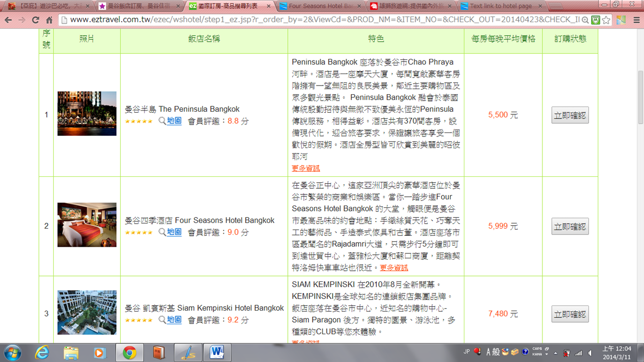Go forward to the next browser page
The width and height of the screenshot is (644, 362).
click(x=22, y=20)
